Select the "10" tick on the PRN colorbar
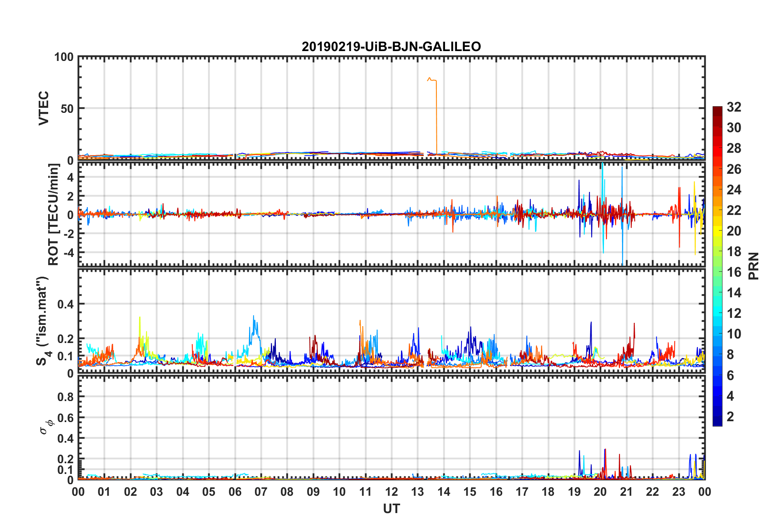This screenshot has height=532, width=783. (734, 334)
